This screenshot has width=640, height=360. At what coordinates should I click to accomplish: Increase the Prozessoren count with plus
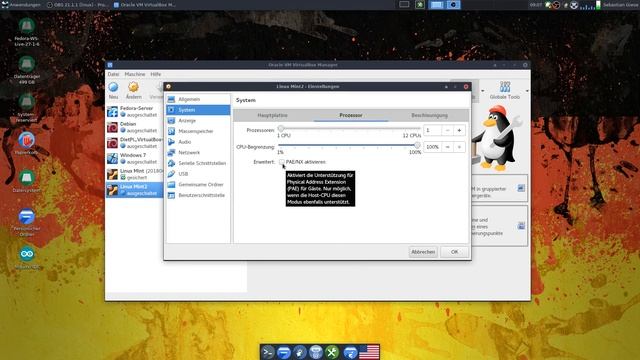click(x=459, y=130)
